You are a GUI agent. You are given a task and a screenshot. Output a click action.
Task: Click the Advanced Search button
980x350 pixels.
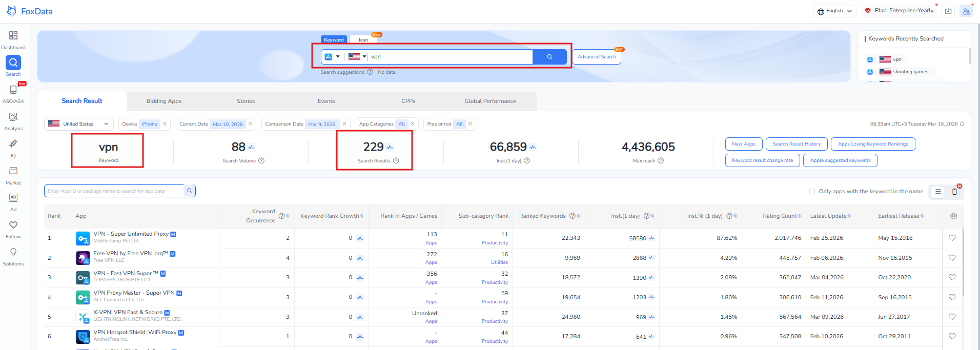pos(597,57)
